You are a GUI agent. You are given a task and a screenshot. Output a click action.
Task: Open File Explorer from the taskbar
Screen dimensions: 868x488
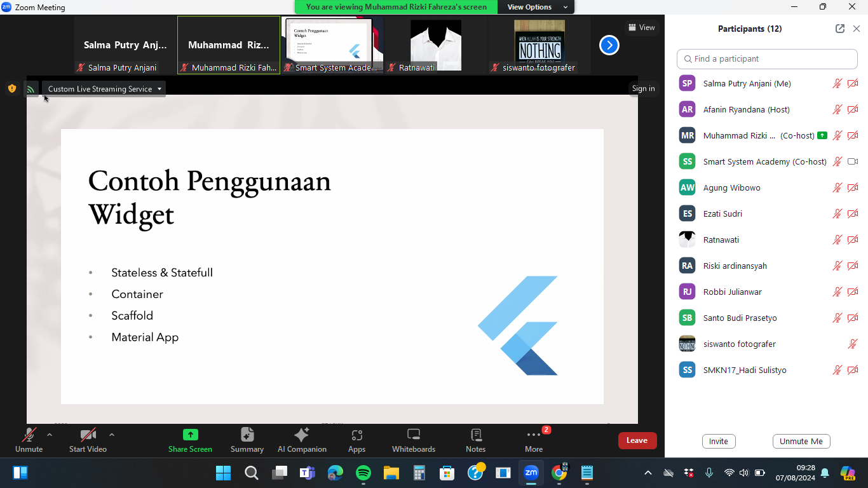(391, 473)
